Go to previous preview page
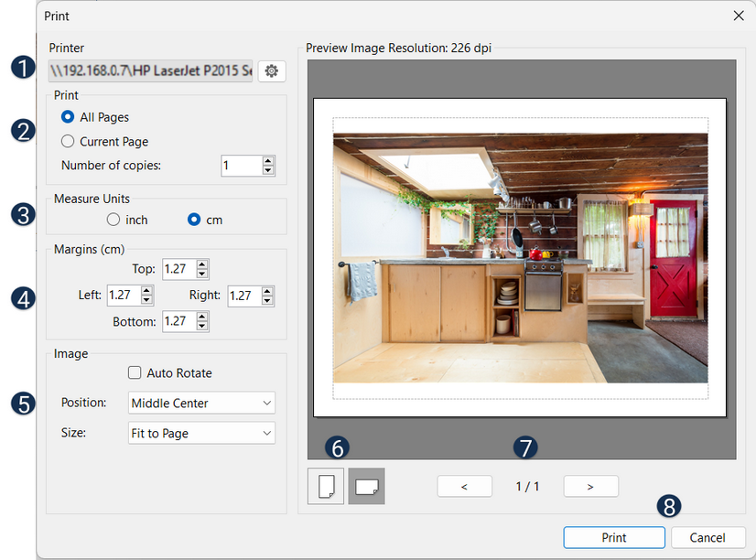 [x=464, y=486]
